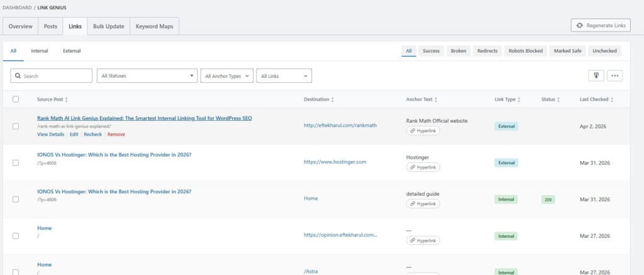The image size is (644, 275).
Task: Click Edit under Rank Math post
Action: click(74, 135)
